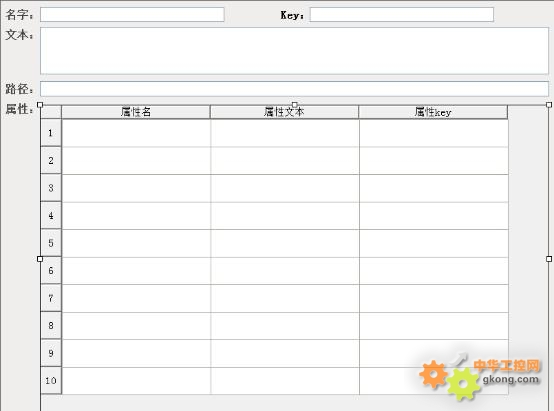The image size is (554, 411).
Task: Click inside the 文本 text area
Action: tap(294, 51)
